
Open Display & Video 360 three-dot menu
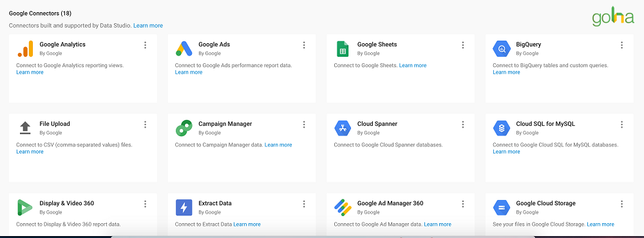pyautogui.click(x=145, y=204)
